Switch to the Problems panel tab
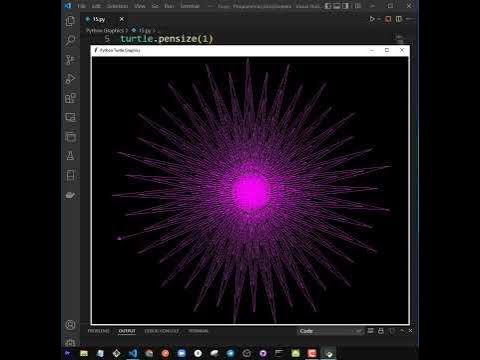 coord(98,331)
